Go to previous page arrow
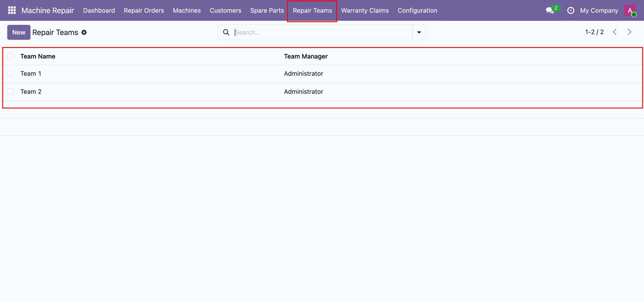 [x=615, y=32]
